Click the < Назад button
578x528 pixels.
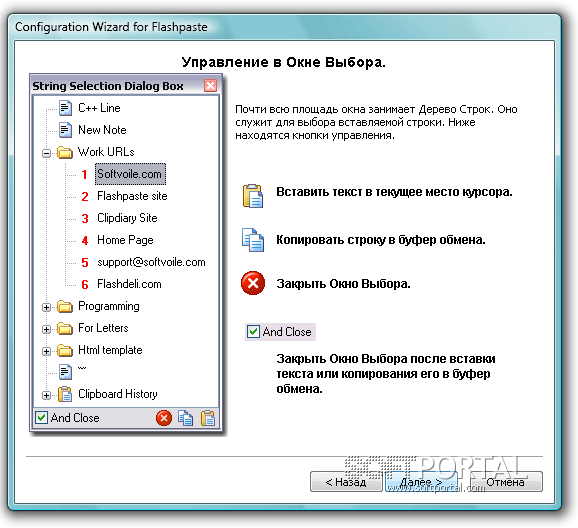coord(346,482)
